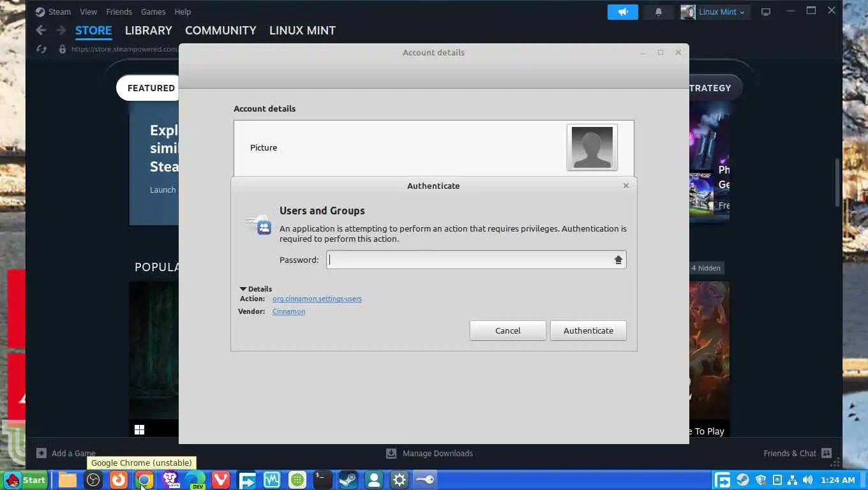Select the FEATURED store category
This screenshot has height=490, width=868.
point(151,88)
